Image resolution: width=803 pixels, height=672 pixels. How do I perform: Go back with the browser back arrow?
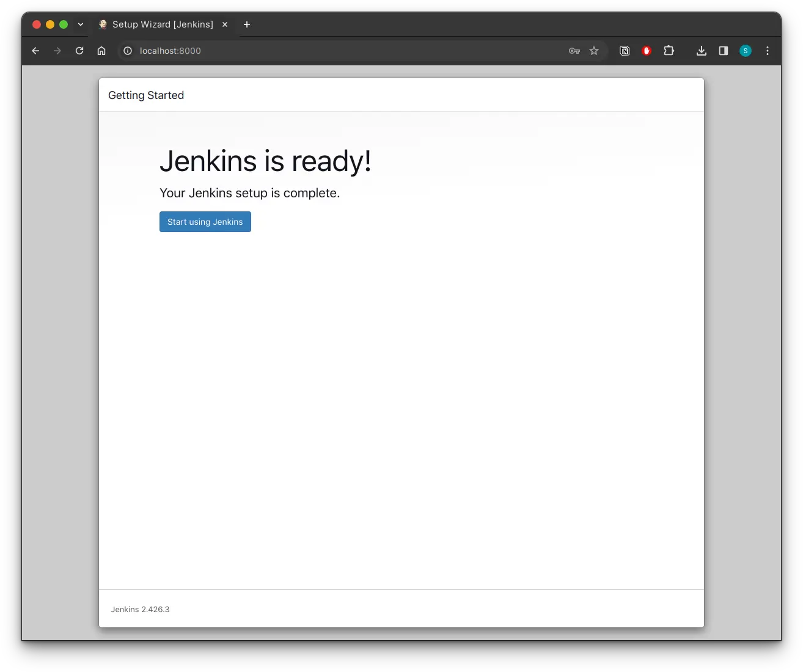[x=35, y=51]
